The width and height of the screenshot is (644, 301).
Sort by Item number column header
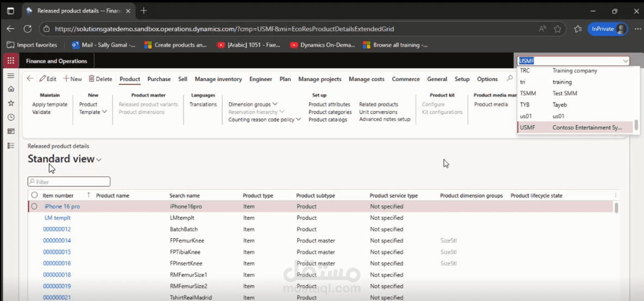click(58, 196)
